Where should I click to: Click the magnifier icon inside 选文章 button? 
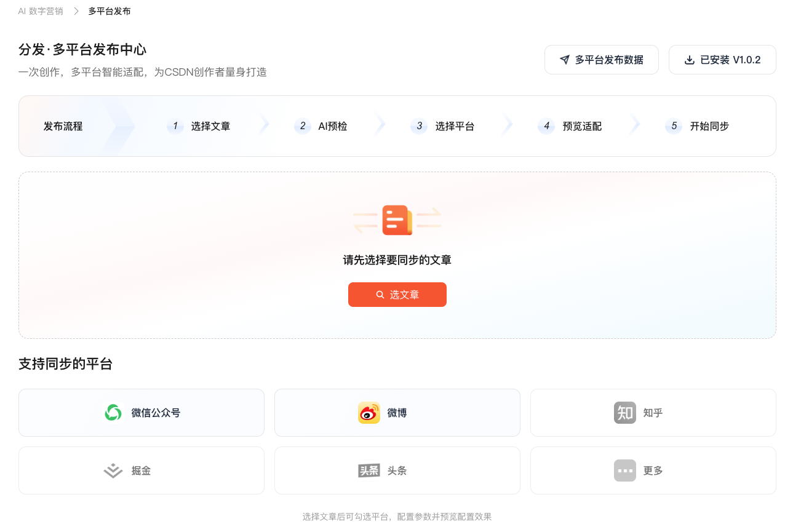380,295
